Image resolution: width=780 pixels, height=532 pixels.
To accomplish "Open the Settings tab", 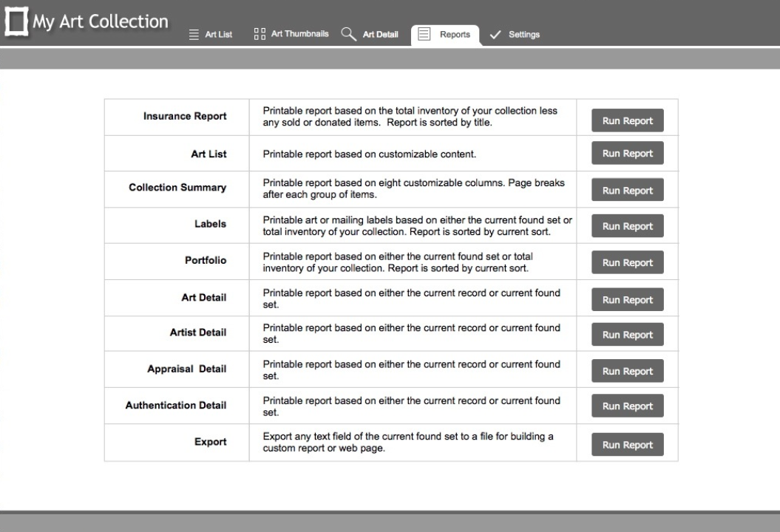I will point(523,34).
